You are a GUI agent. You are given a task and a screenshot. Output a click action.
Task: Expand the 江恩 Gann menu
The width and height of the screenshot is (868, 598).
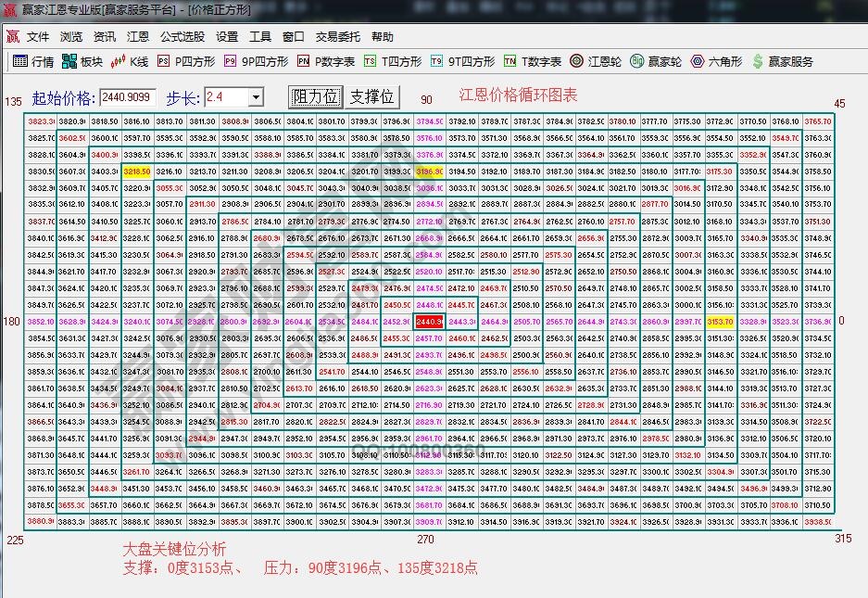(x=136, y=37)
